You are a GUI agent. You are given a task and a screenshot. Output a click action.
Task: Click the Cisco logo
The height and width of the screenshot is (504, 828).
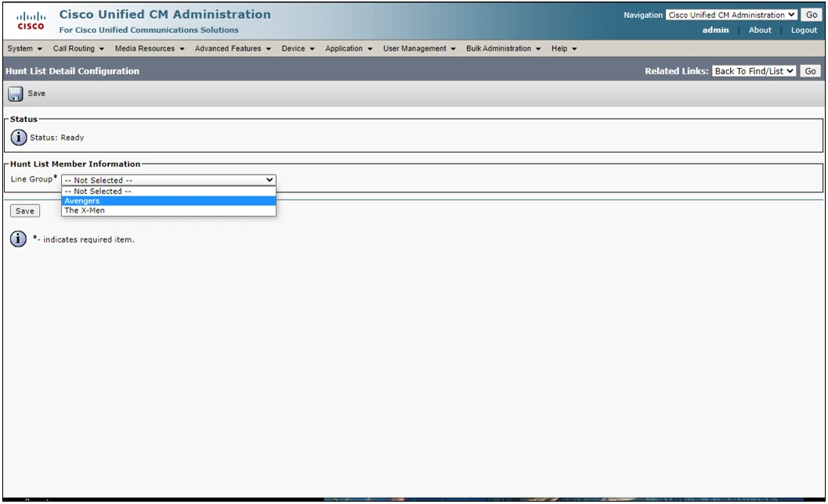[31, 21]
